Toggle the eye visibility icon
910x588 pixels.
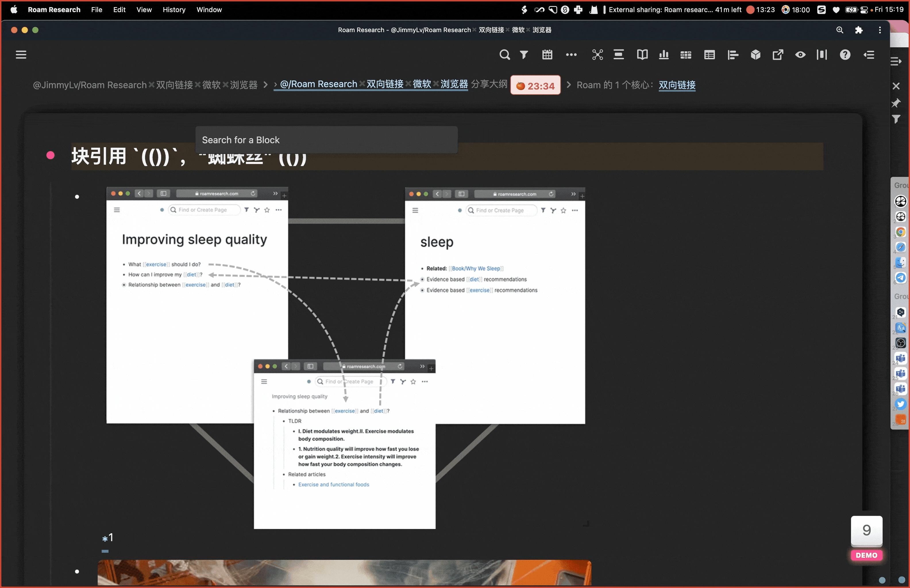[800, 55]
